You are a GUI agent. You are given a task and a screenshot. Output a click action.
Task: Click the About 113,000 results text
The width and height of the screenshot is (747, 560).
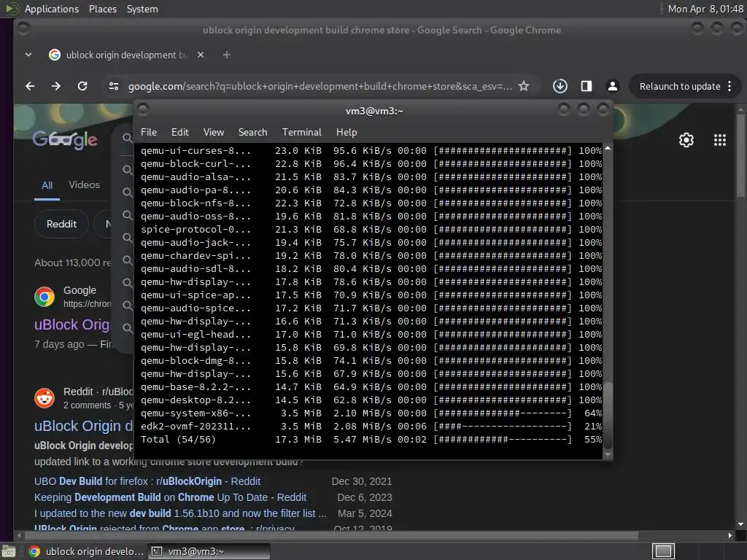point(72,262)
